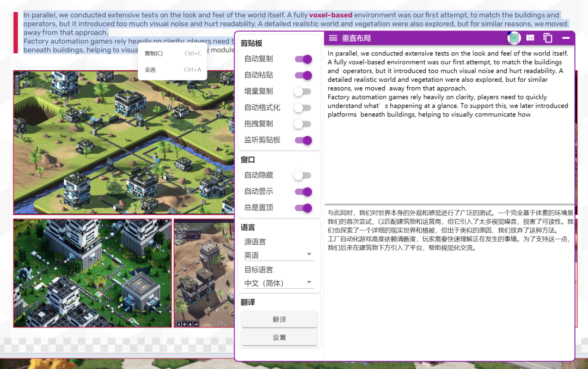Open the green city close-up image on webpage
The height and width of the screenshot is (369, 588).
tap(92, 273)
